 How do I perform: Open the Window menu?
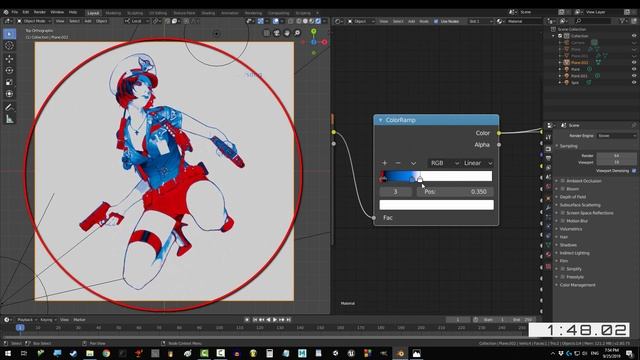coord(57,12)
